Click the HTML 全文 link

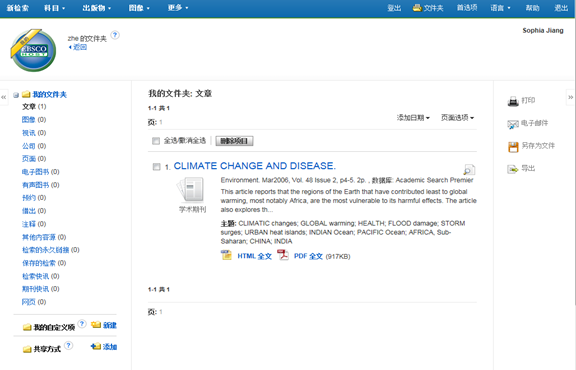point(254,256)
